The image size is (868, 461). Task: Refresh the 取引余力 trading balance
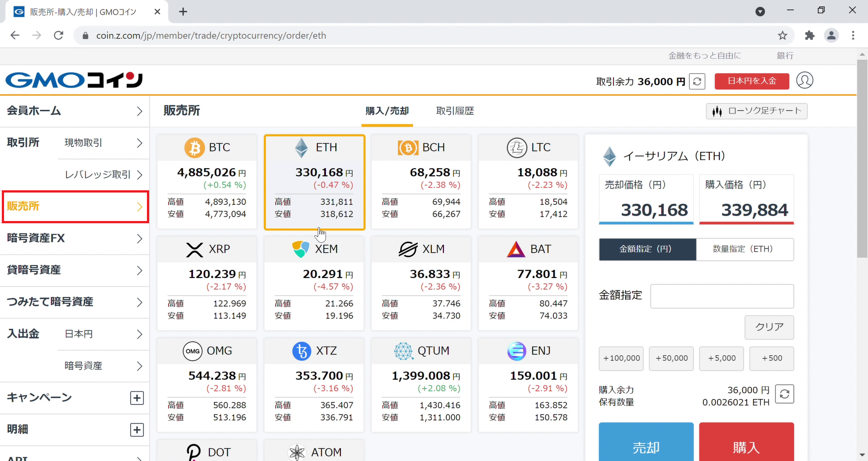[697, 81]
